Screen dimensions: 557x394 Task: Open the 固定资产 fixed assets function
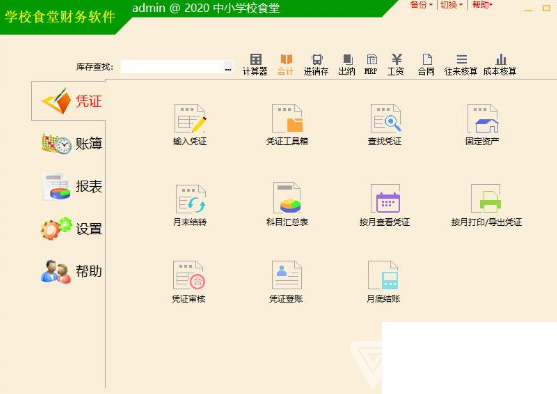click(x=482, y=125)
